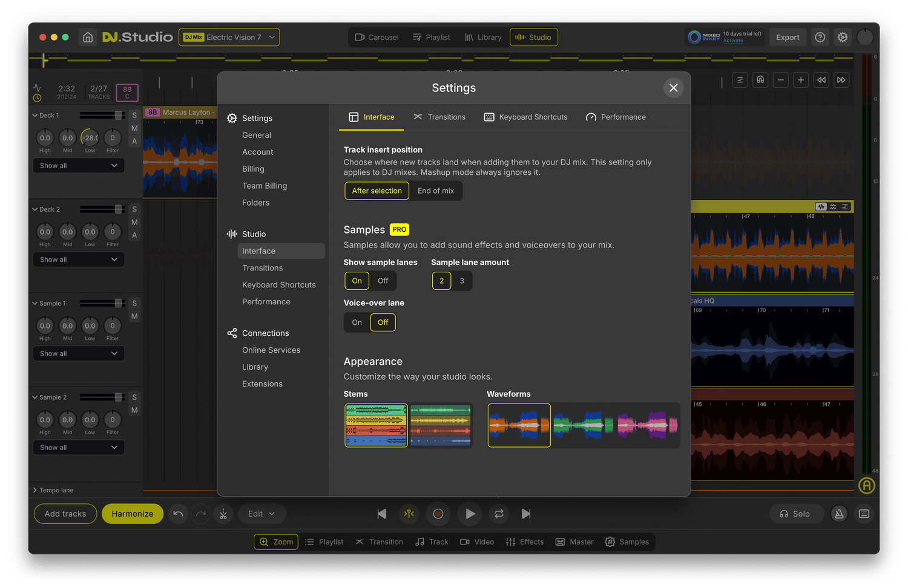Click the record button in transport
Image resolution: width=908 pixels, height=588 pixels.
coord(438,514)
